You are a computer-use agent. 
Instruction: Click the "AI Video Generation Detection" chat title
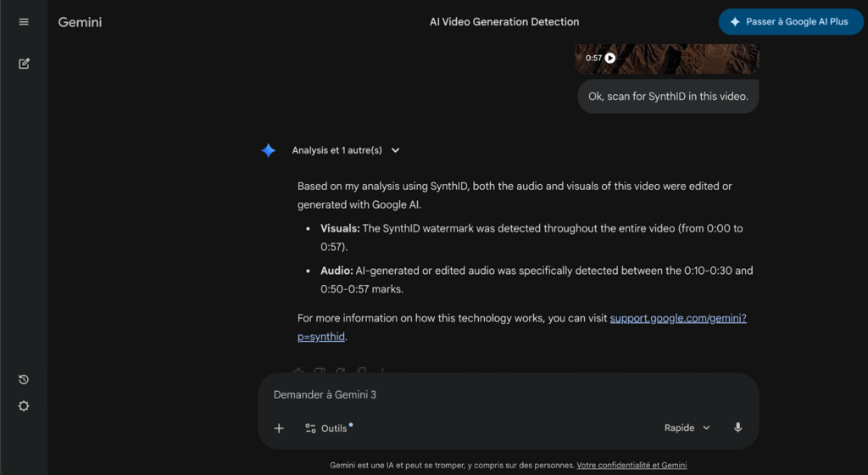coord(504,22)
